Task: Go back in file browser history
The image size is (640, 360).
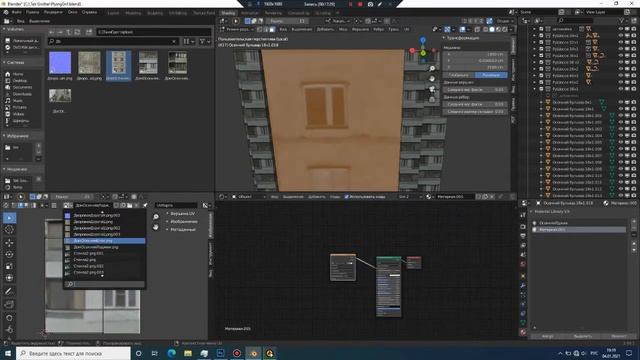Action: coord(51,32)
